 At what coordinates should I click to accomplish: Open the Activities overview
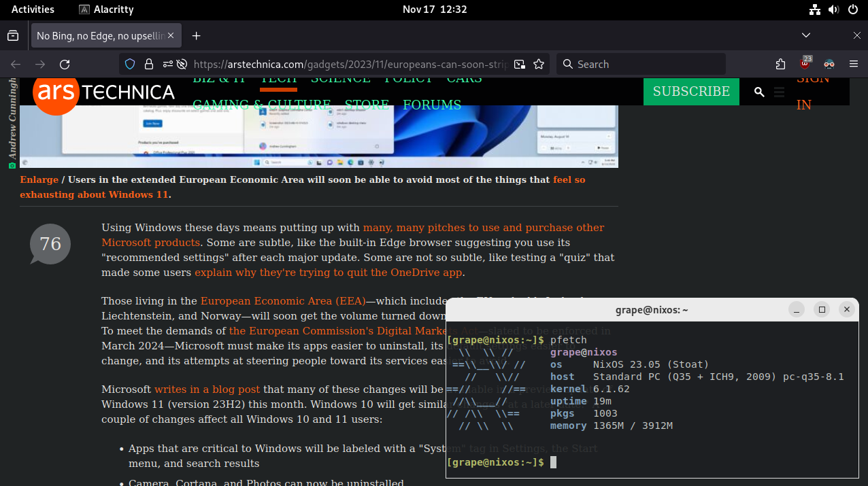pos(33,10)
